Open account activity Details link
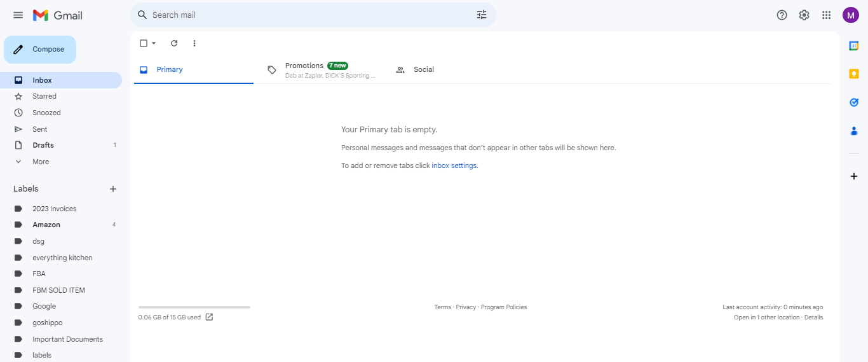The image size is (868, 362). click(813, 317)
